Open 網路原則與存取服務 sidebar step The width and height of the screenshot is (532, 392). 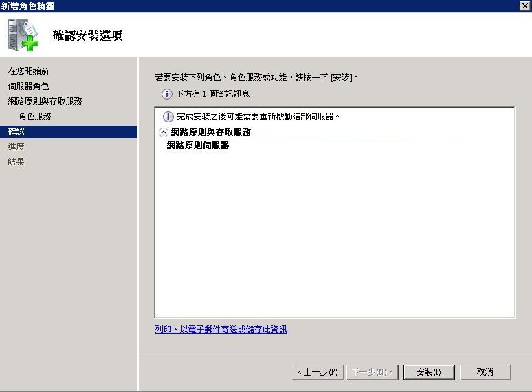point(45,102)
